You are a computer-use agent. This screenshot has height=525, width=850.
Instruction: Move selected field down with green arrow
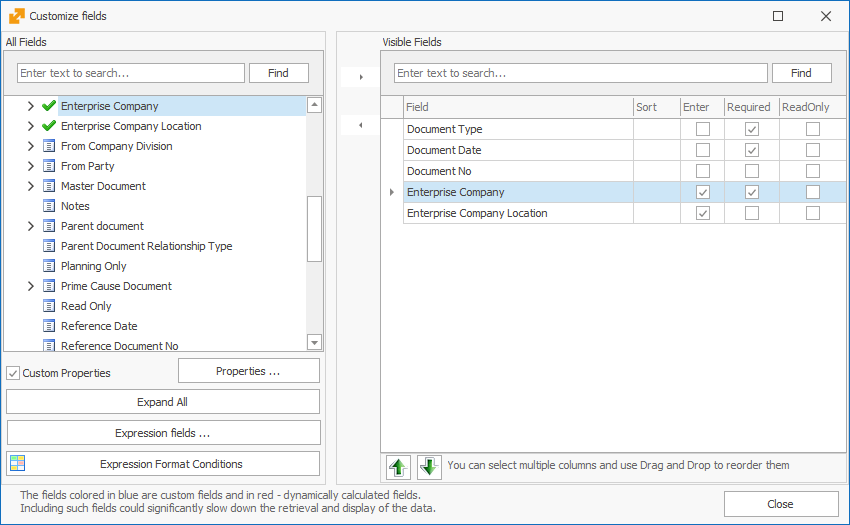pyautogui.click(x=429, y=467)
